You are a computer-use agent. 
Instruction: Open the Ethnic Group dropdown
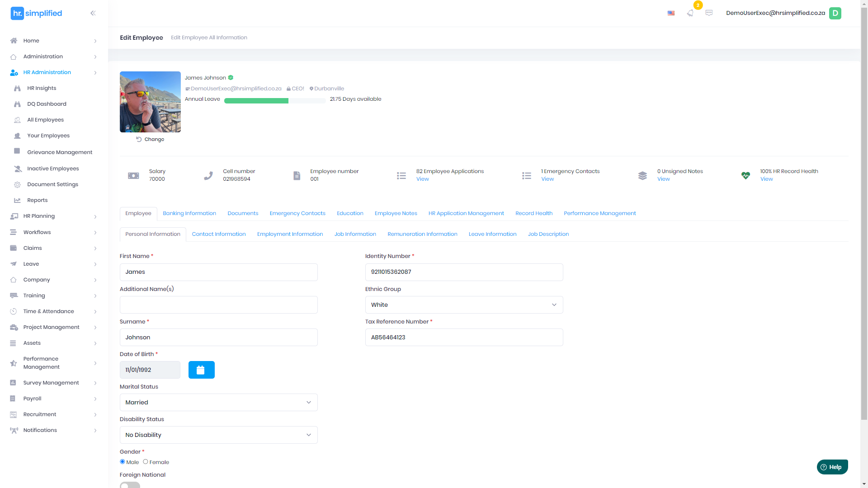click(x=463, y=305)
